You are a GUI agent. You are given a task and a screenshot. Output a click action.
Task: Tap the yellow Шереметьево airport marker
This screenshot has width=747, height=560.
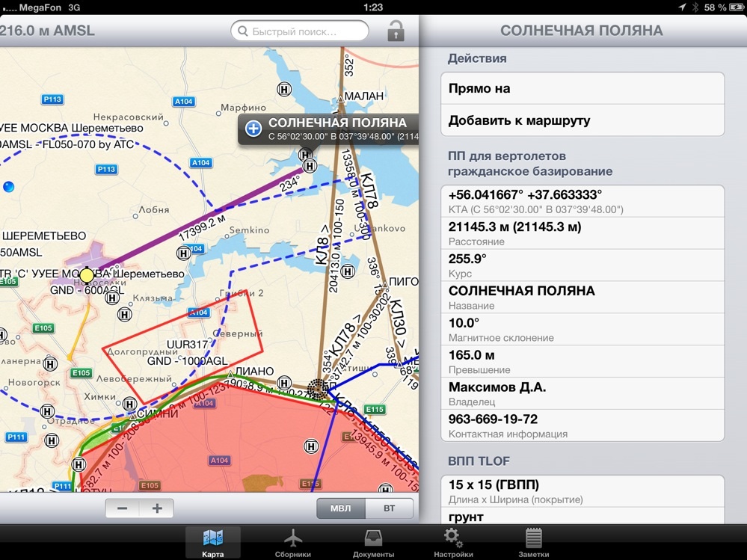(87, 275)
